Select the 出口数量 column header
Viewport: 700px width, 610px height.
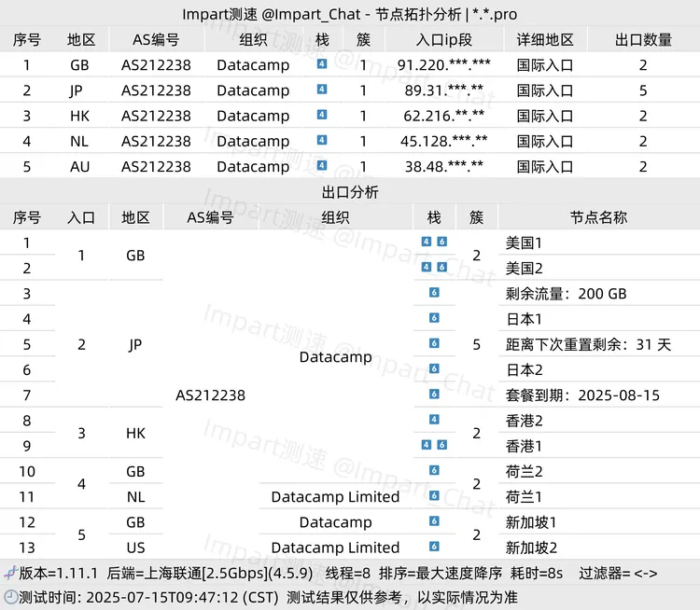pos(643,39)
